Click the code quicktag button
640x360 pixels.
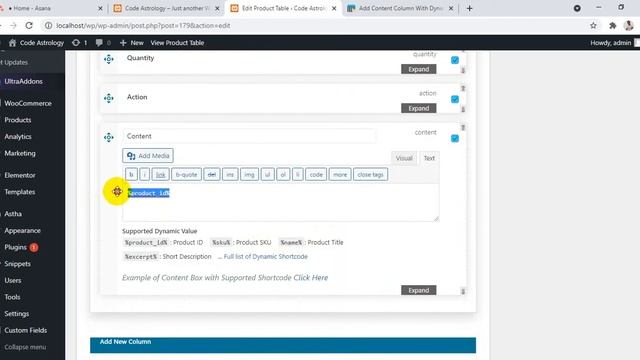[316, 174]
